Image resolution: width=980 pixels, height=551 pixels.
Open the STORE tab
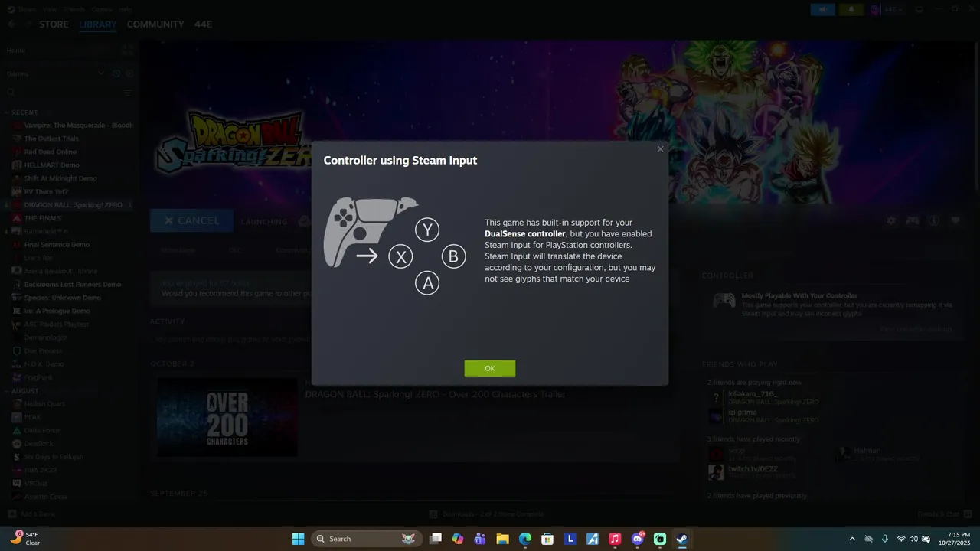(54, 24)
